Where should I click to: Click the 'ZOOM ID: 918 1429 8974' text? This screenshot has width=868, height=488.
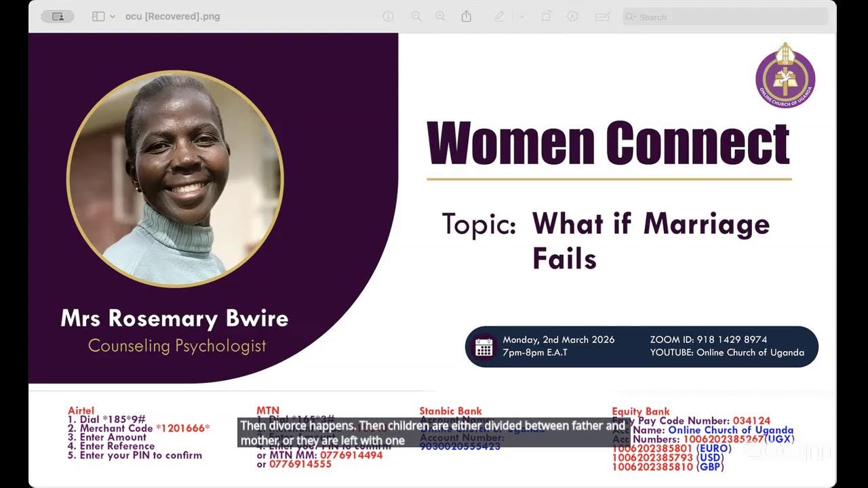click(709, 340)
